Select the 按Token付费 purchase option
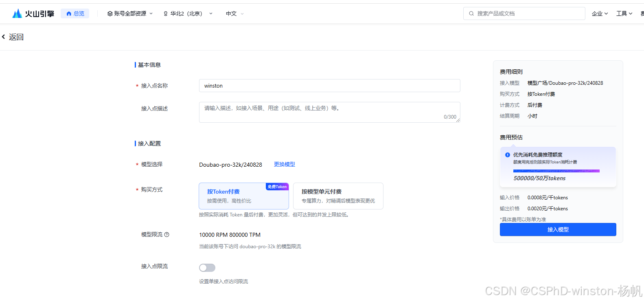This screenshot has height=302, width=644. pyautogui.click(x=244, y=196)
